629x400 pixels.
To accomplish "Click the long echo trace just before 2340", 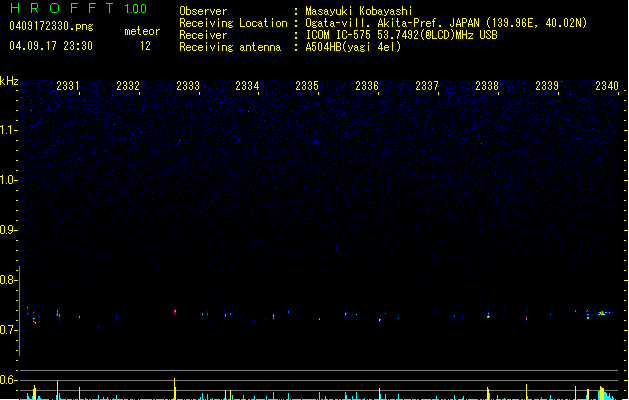I will (605, 313).
